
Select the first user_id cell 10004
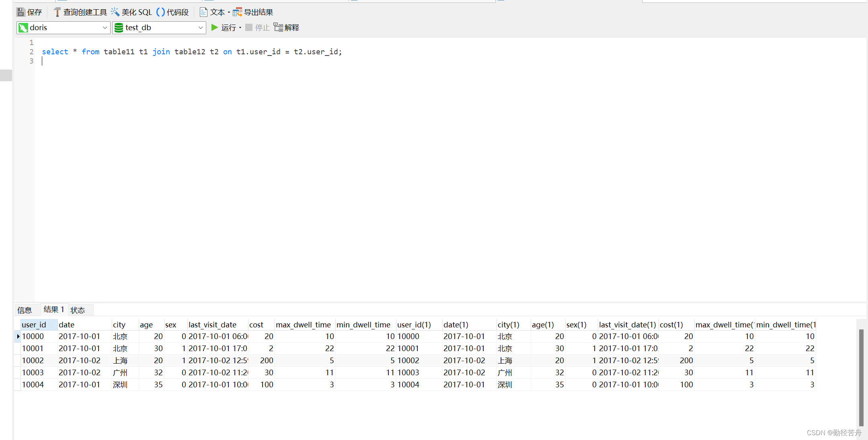pos(39,384)
